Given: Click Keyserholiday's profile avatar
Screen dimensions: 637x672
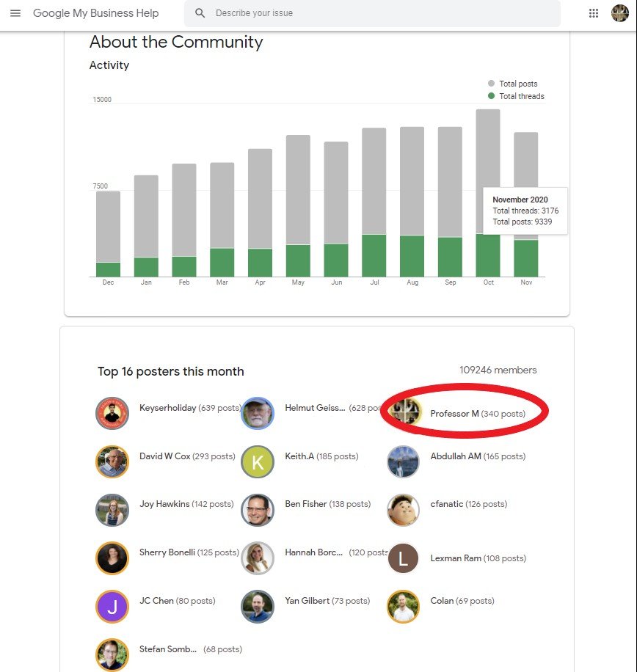Looking at the screenshot, I should (x=112, y=413).
